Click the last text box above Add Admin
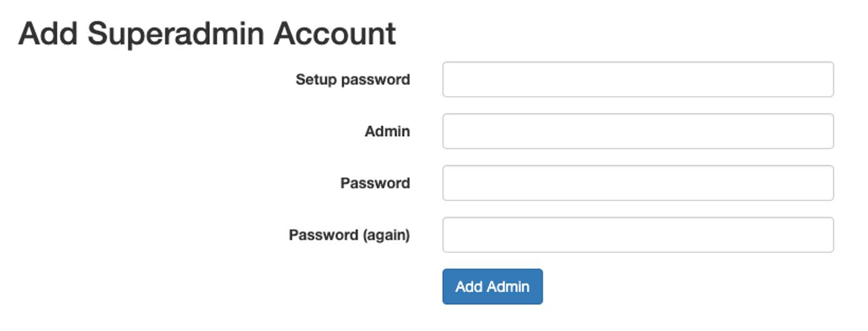This screenshot has height=331, width=868. pyautogui.click(x=638, y=235)
